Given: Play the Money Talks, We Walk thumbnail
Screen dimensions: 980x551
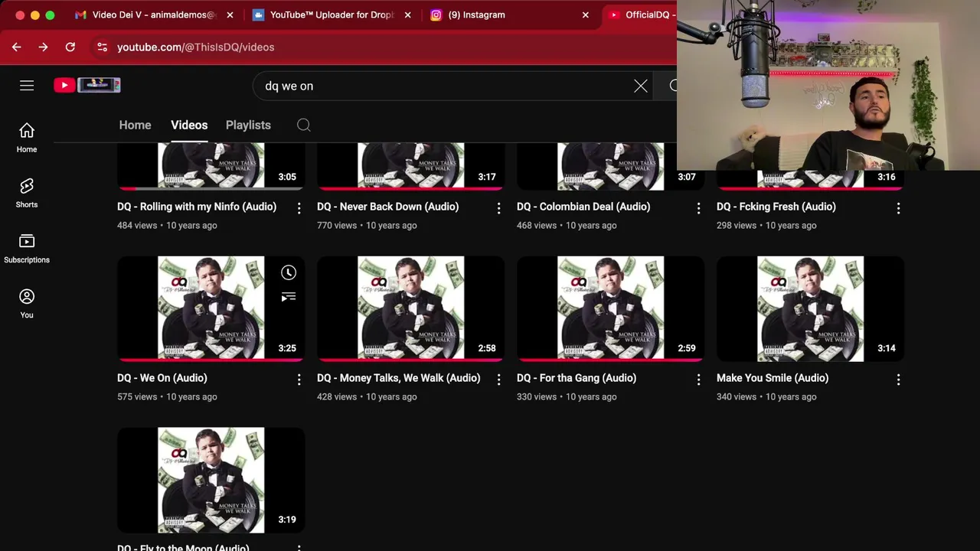Looking at the screenshot, I should 410,308.
